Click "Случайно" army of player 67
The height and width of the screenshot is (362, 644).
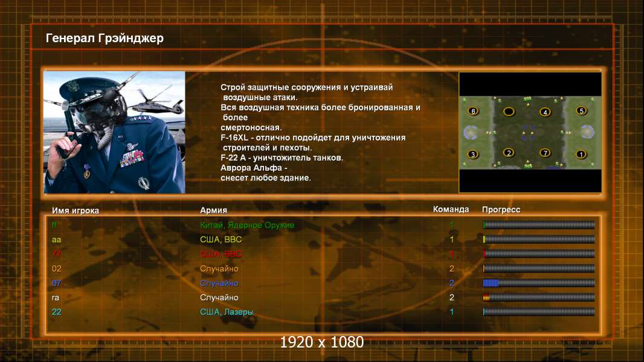point(219,283)
